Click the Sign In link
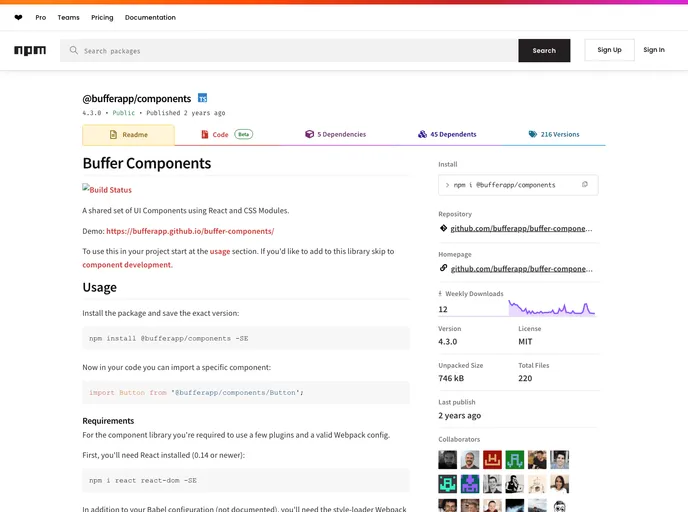688x512 pixels. (x=654, y=50)
